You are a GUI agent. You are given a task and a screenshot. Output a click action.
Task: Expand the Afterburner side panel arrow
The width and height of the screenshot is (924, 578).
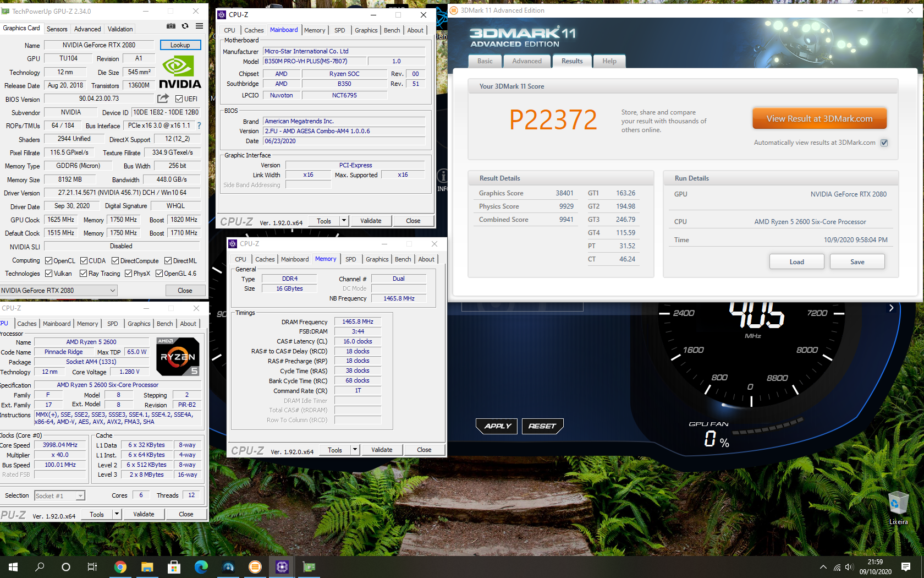891,308
